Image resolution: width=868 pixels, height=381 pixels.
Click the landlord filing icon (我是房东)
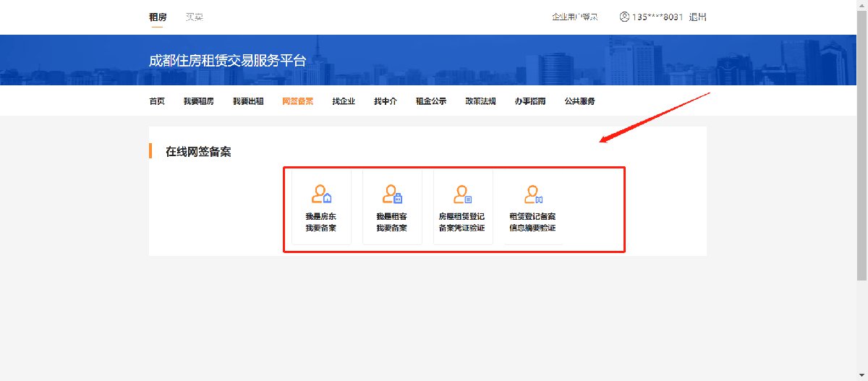(x=321, y=194)
